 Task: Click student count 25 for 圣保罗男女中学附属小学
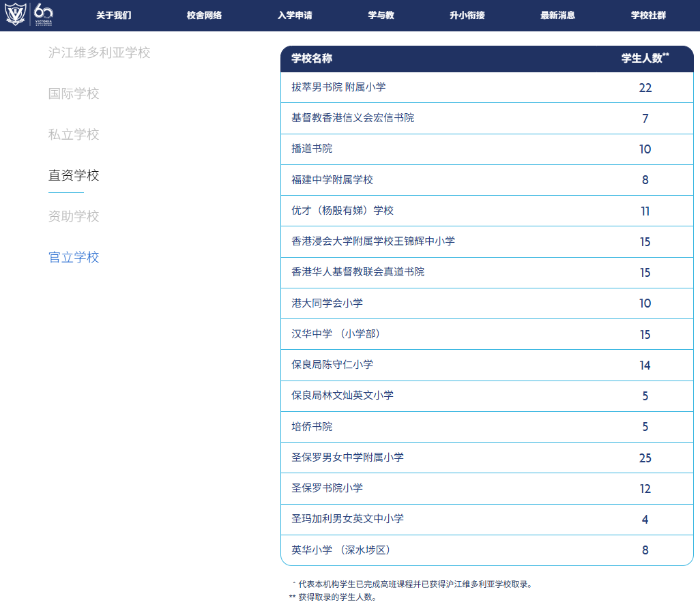click(x=645, y=458)
